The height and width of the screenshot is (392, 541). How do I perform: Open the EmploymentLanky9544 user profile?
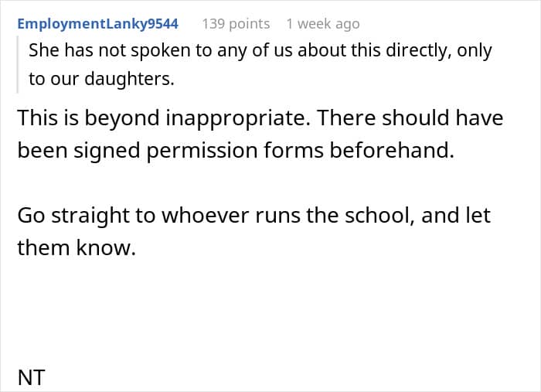coord(97,24)
